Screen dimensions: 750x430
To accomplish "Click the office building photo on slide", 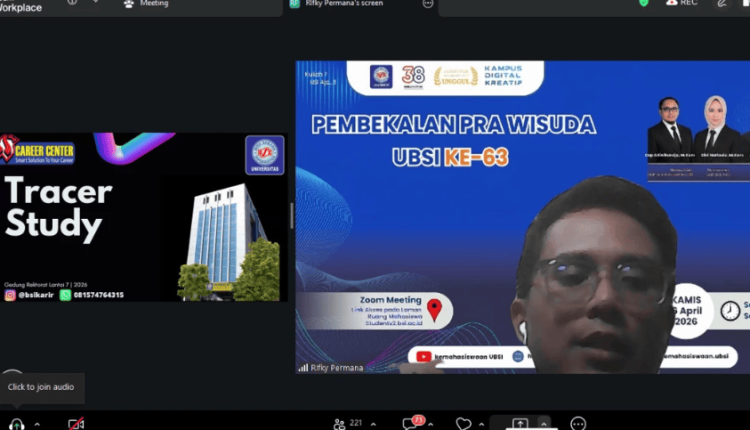I will point(229,242).
